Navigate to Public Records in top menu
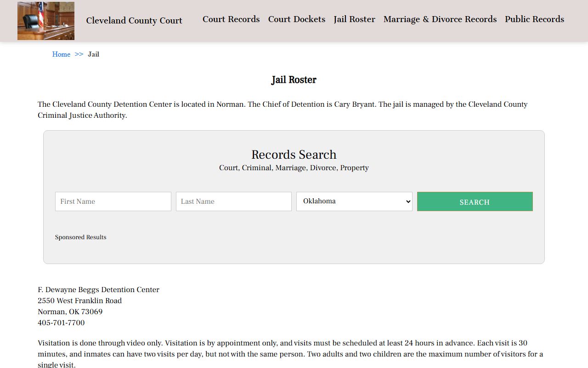The width and height of the screenshot is (588, 368). click(534, 19)
